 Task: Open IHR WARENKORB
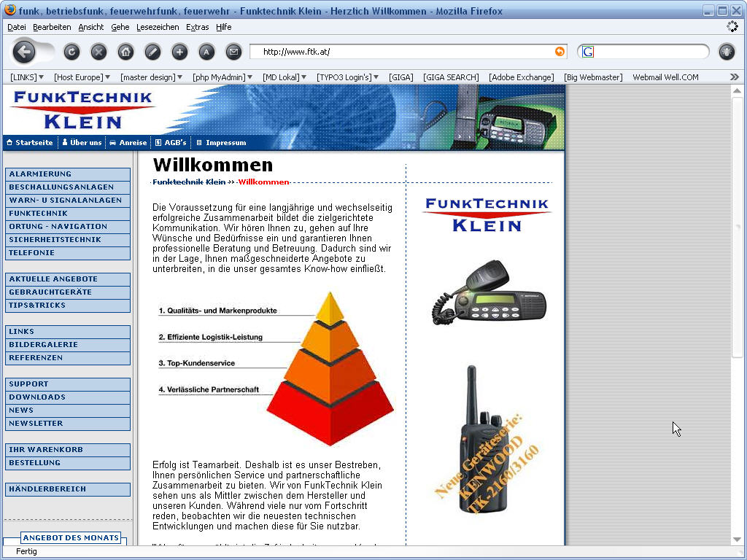pyautogui.click(x=68, y=449)
